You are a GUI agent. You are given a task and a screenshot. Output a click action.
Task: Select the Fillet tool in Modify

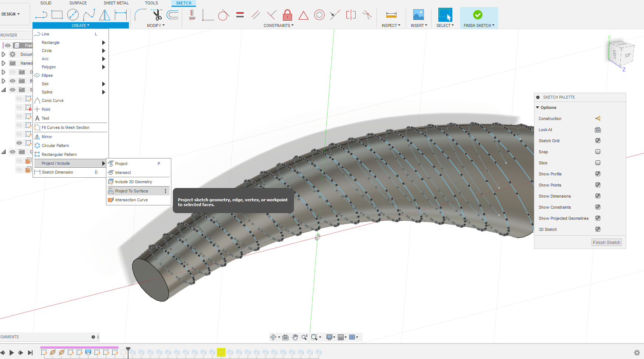point(140,15)
